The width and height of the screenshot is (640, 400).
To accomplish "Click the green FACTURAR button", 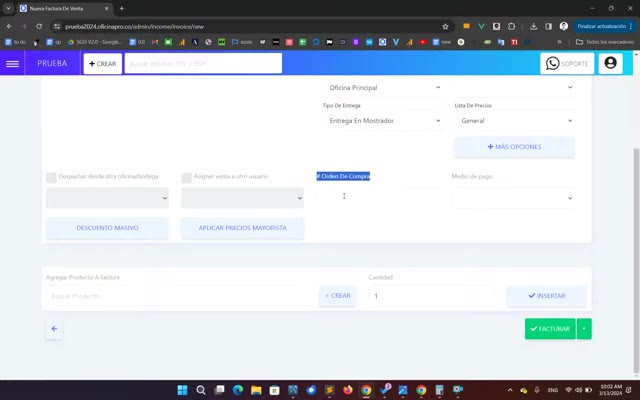I will tap(550, 329).
